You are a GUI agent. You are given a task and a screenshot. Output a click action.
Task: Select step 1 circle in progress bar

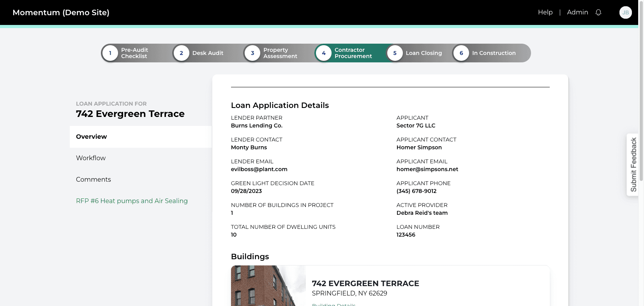(110, 53)
